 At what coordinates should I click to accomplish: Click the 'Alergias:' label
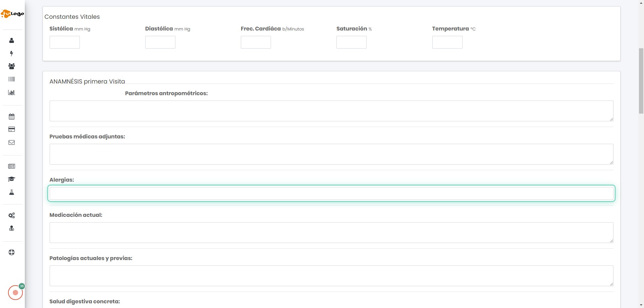62,180
